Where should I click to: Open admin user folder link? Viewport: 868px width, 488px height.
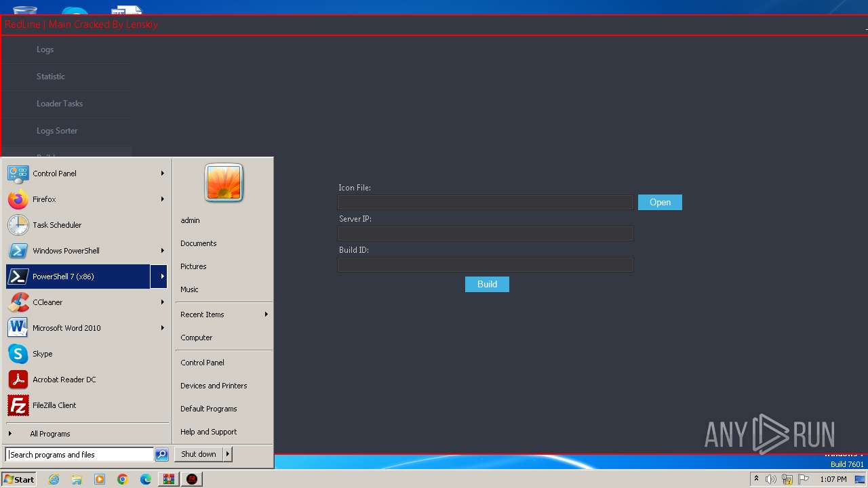190,220
